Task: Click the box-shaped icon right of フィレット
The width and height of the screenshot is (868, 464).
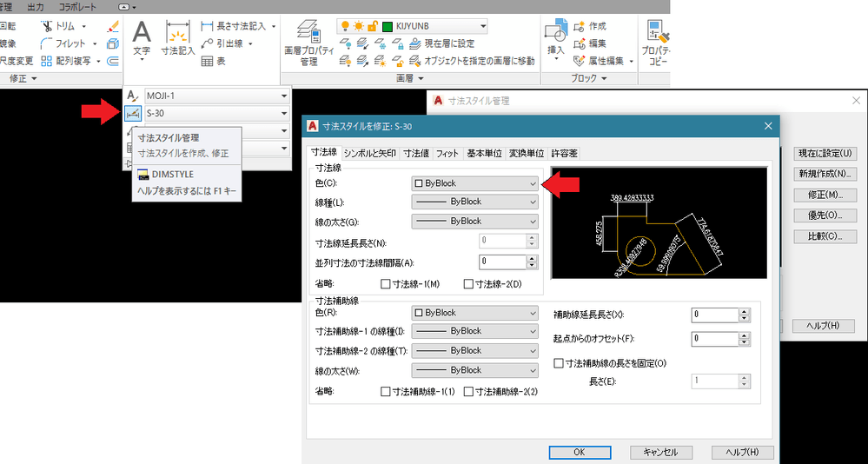Action: click(x=112, y=43)
